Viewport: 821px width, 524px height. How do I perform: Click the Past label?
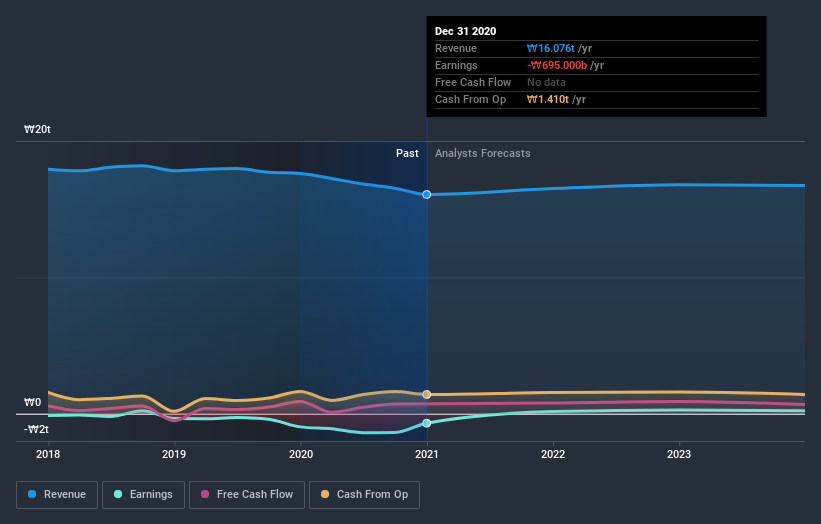[x=407, y=153]
